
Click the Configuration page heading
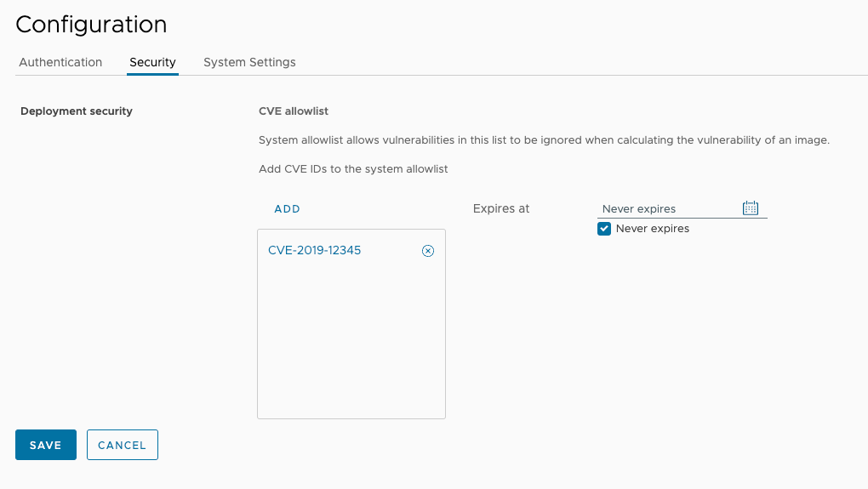[x=91, y=25]
